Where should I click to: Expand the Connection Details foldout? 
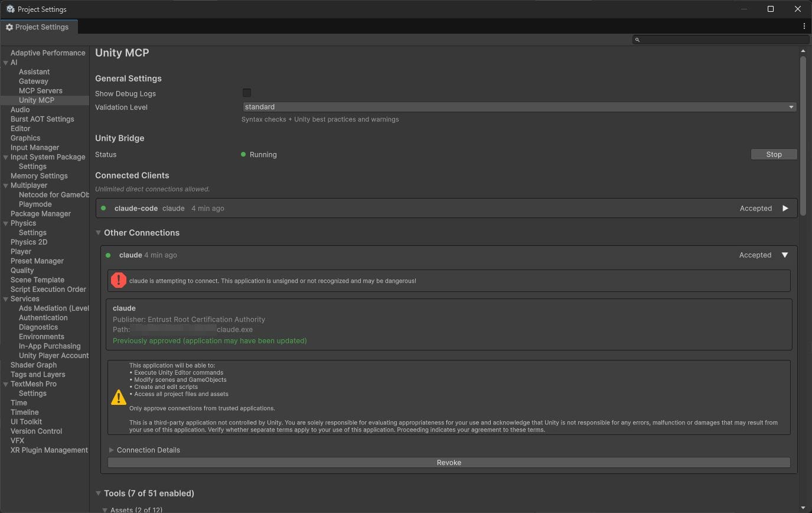click(x=111, y=450)
